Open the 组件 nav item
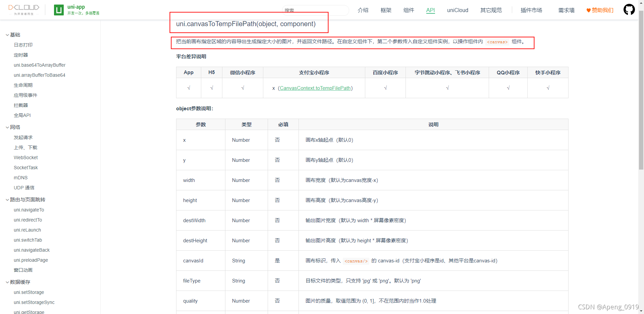Image resolution: width=644 pixels, height=314 pixels. coord(409,10)
